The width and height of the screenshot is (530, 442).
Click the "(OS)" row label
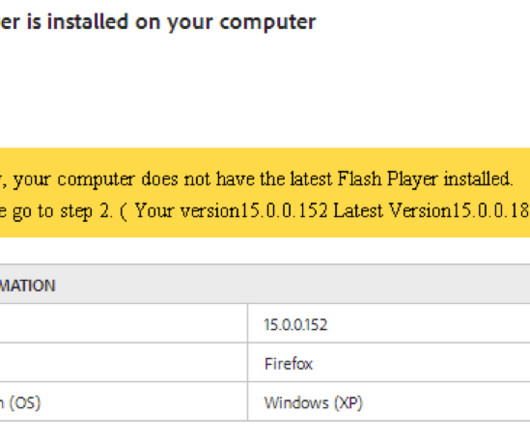(25, 403)
